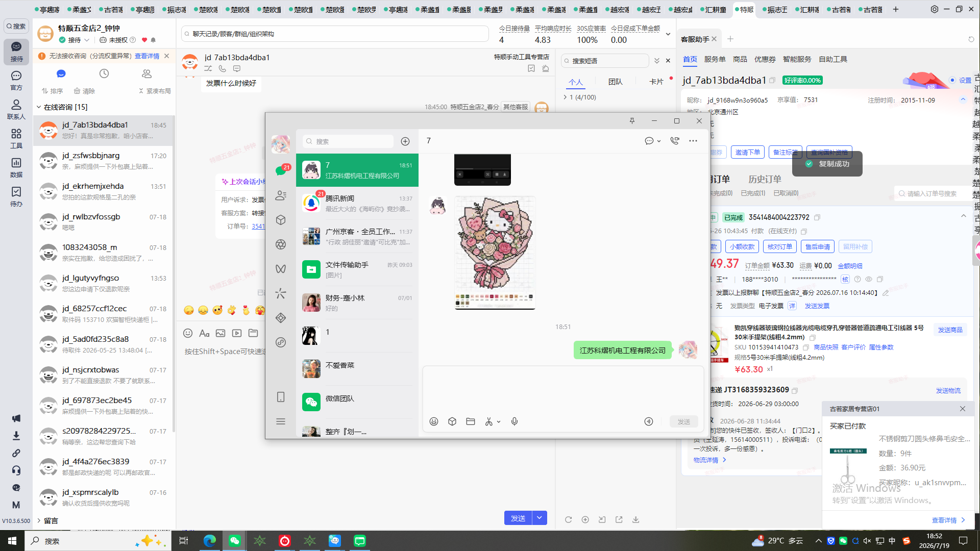Open the 腾讯新闻 chat in WeChat list
The height and width of the screenshot is (551, 980).
(x=357, y=203)
